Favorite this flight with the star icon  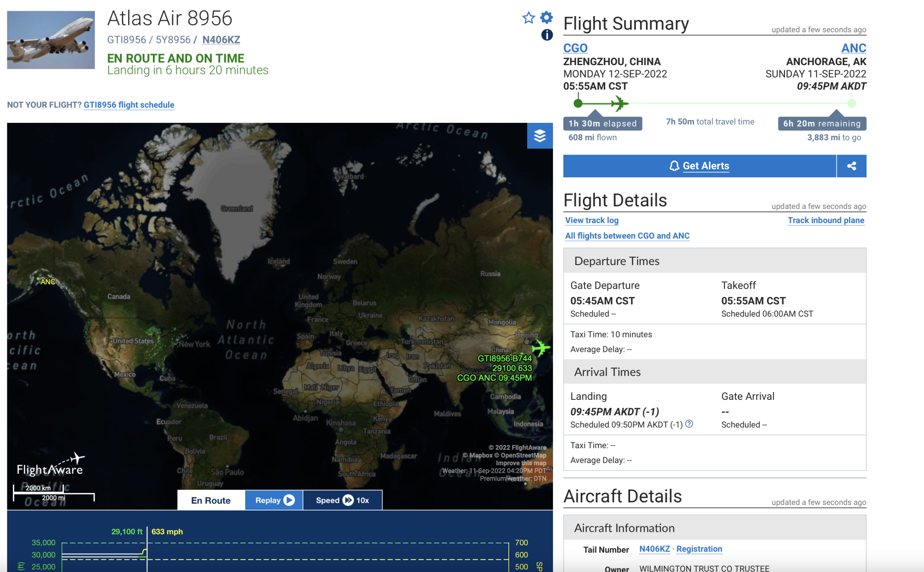529,18
